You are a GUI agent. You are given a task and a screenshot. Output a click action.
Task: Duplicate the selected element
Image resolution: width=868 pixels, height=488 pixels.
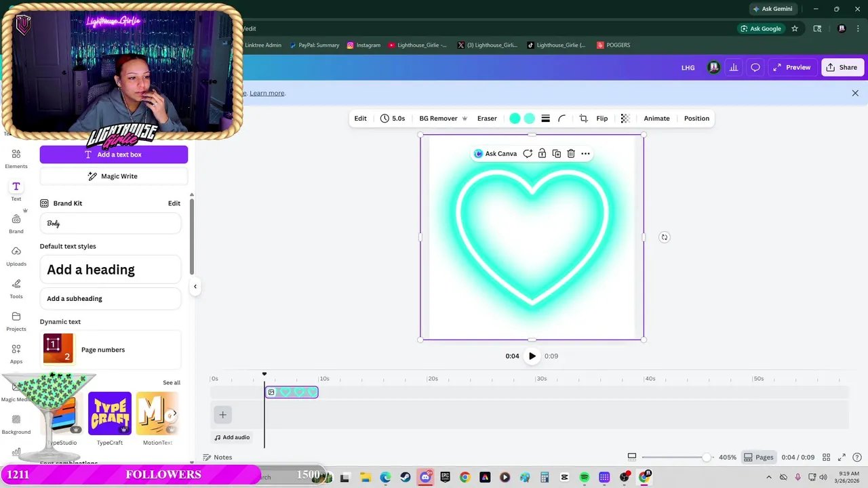(x=556, y=154)
